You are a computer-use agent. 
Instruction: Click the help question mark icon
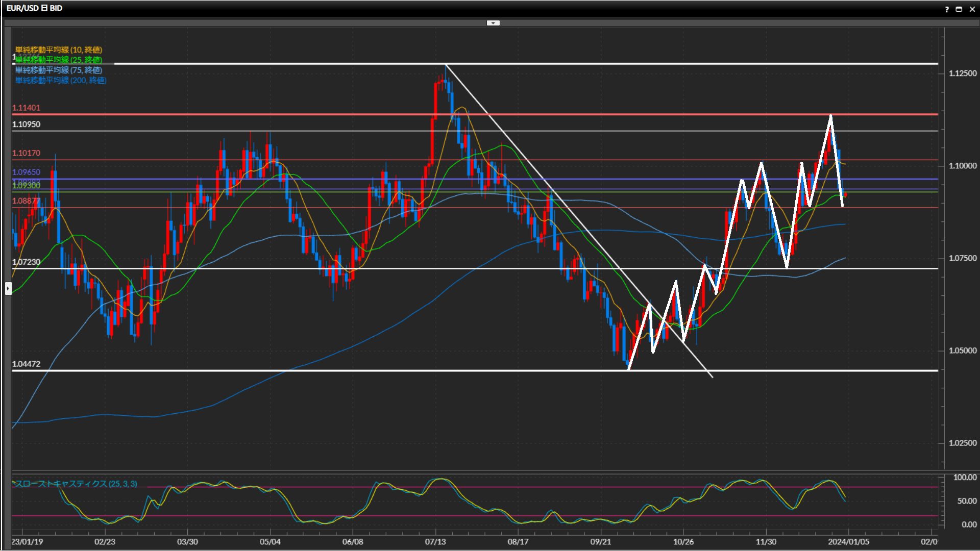(947, 9)
